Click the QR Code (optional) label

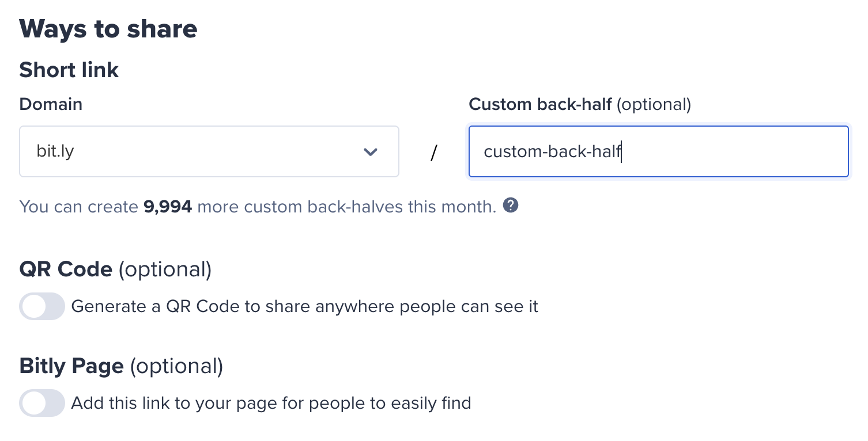[115, 268]
